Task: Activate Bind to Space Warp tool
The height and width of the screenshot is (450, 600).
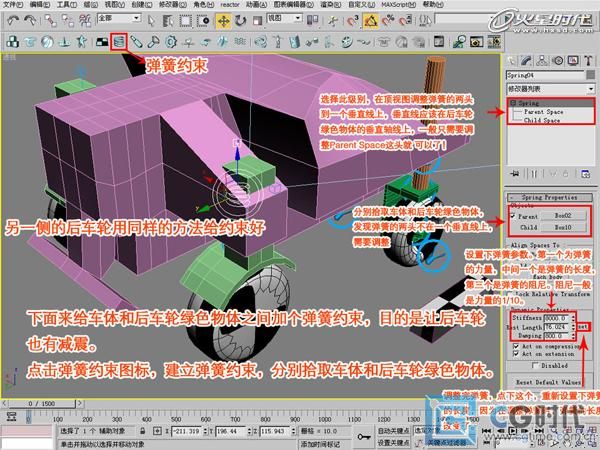Action: point(85,20)
